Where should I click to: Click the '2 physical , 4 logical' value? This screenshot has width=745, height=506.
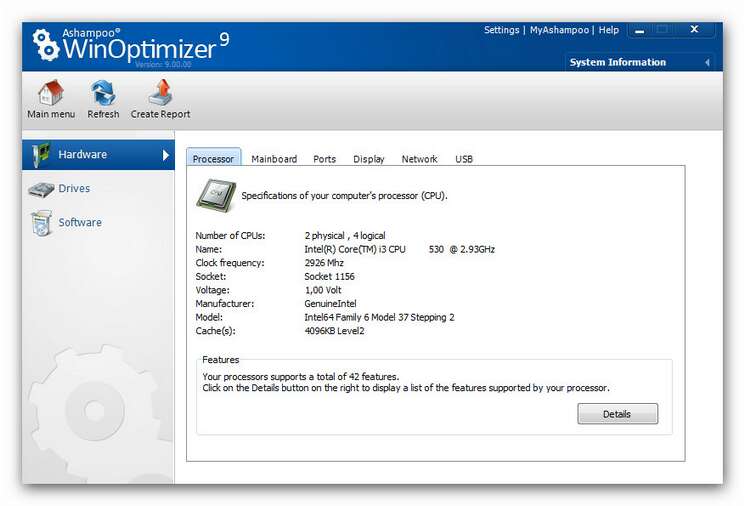click(x=345, y=236)
